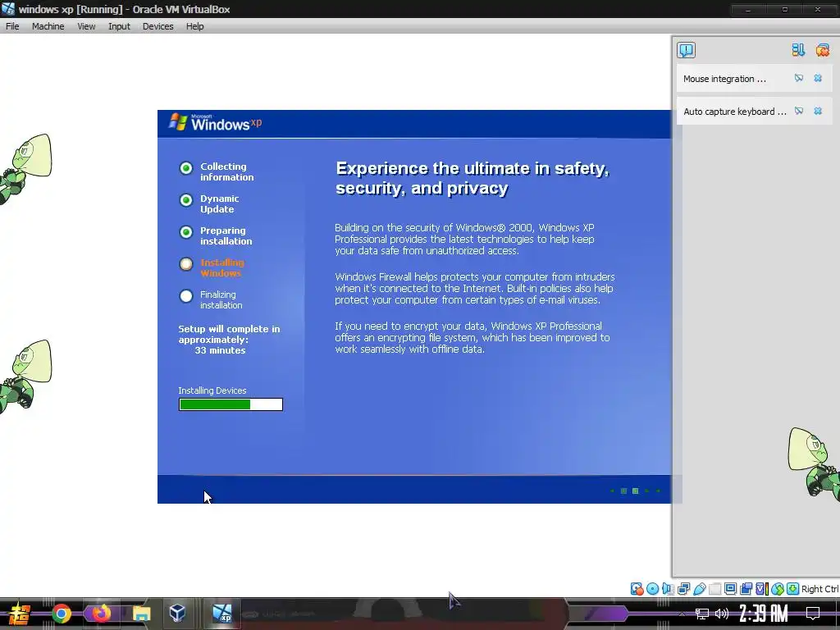Image resolution: width=840 pixels, height=630 pixels.
Task: Open the Windows Start button
Action: coord(19,614)
